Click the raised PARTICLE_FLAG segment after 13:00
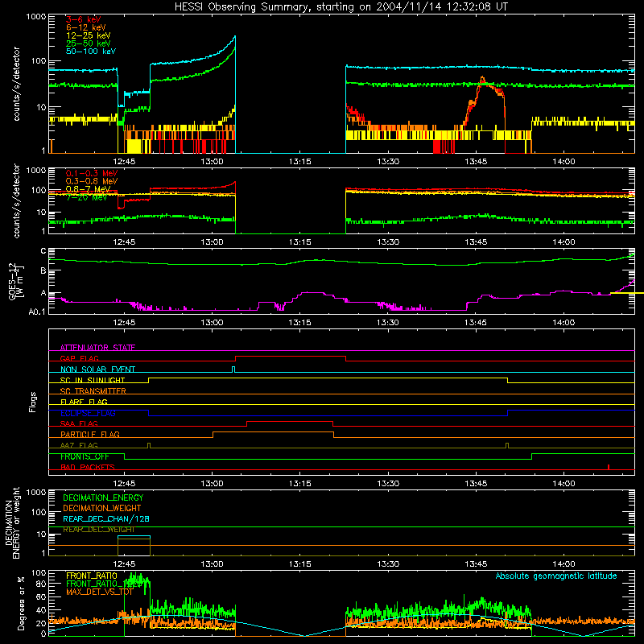The width and height of the screenshot is (644, 644). (273, 432)
